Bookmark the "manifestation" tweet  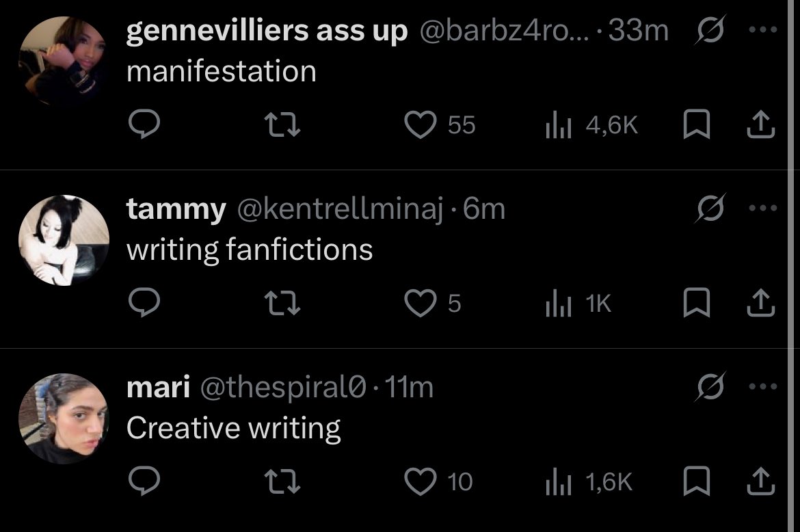pos(697,124)
